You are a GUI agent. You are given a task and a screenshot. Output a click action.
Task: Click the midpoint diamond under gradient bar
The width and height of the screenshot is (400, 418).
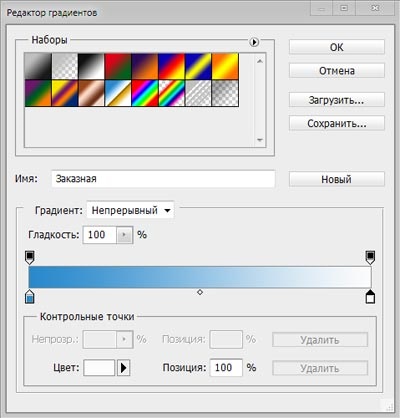tap(200, 292)
